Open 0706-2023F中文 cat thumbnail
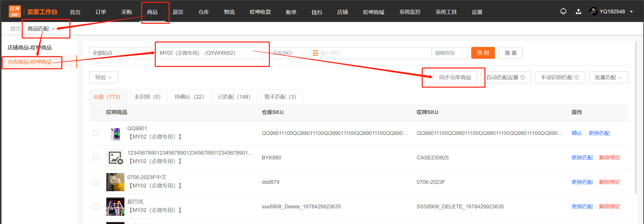The width and height of the screenshot is (644, 224). pyautogui.click(x=115, y=182)
